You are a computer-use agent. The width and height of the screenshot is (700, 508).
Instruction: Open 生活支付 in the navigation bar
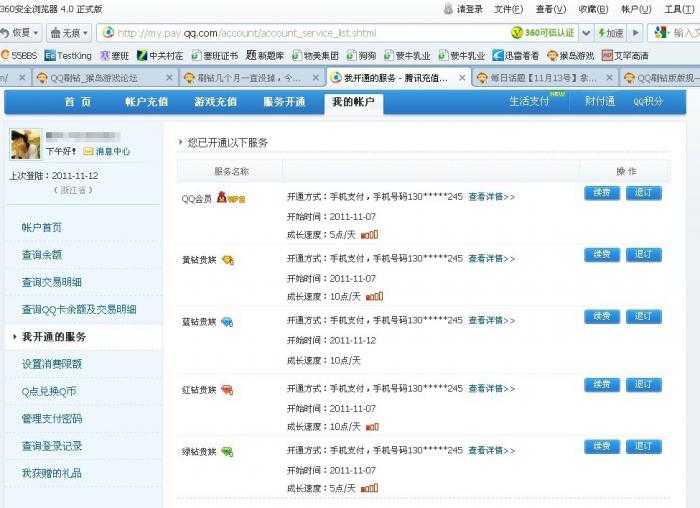pyautogui.click(x=529, y=101)
